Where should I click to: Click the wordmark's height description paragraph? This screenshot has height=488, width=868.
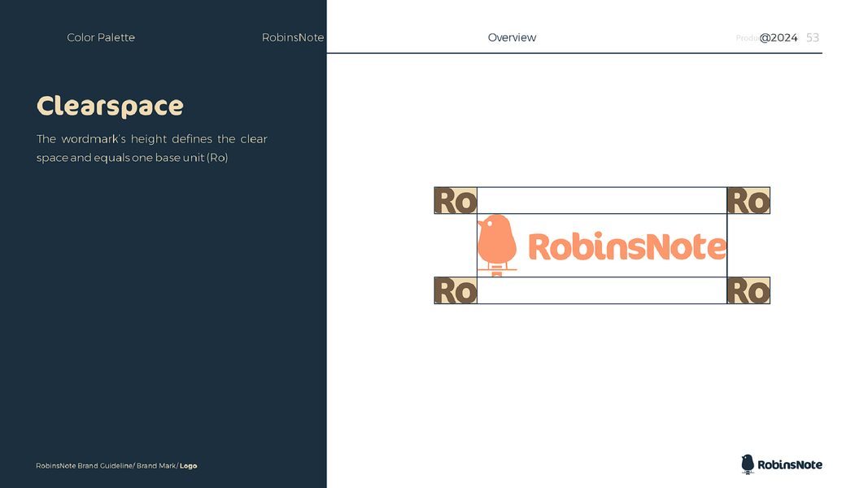coord(151,148)
